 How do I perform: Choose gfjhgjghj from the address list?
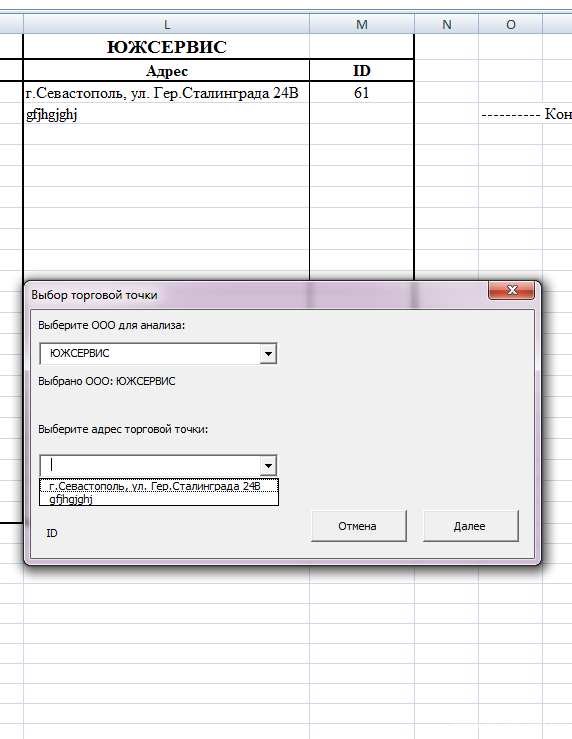(x=159, y=499)
